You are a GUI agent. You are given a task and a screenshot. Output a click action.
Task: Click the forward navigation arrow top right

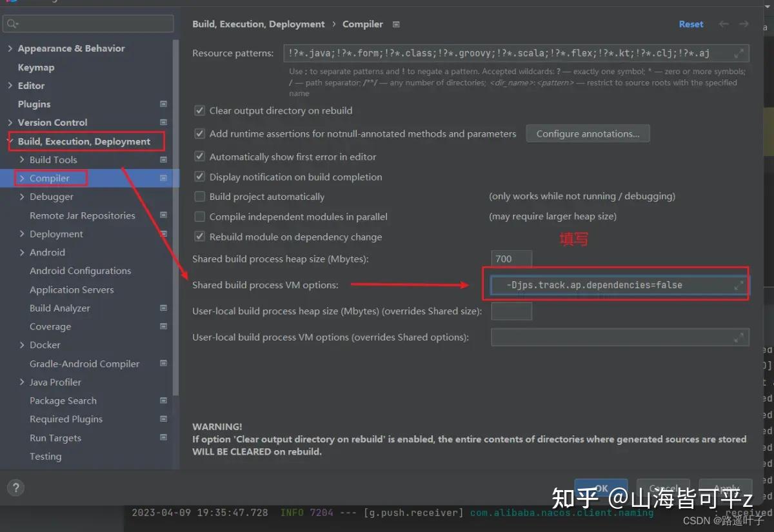click(743, 24)
